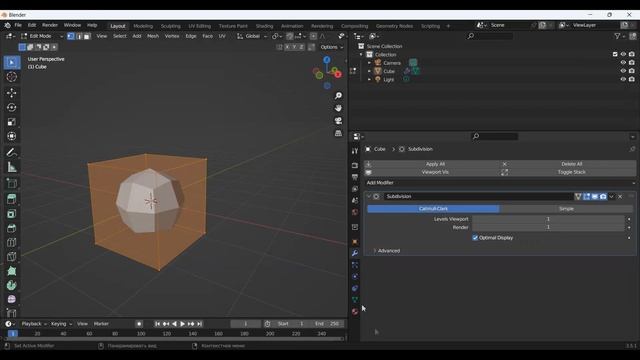Expand the Cube item in outliner
The image size is (640, 360).
(369, 71)
